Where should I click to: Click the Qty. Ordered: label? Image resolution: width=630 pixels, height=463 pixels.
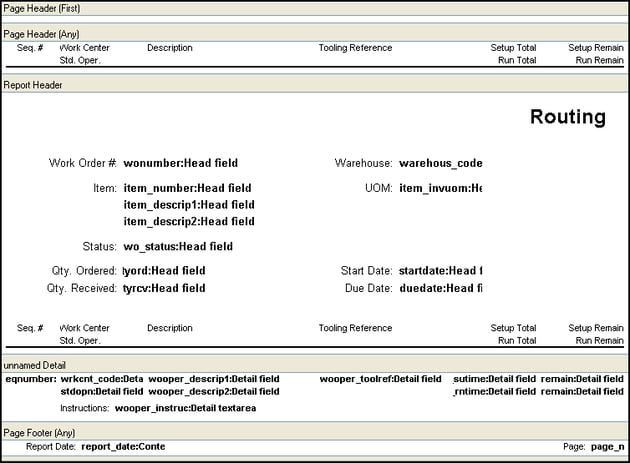click(x=84, y=270)
